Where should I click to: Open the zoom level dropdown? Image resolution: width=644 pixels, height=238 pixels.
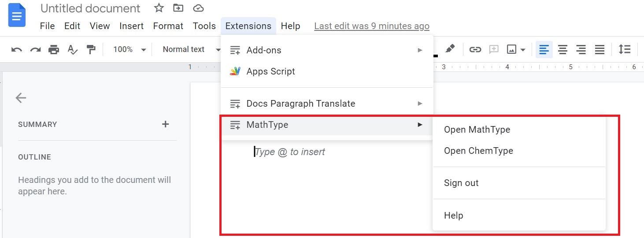[130, 50]
